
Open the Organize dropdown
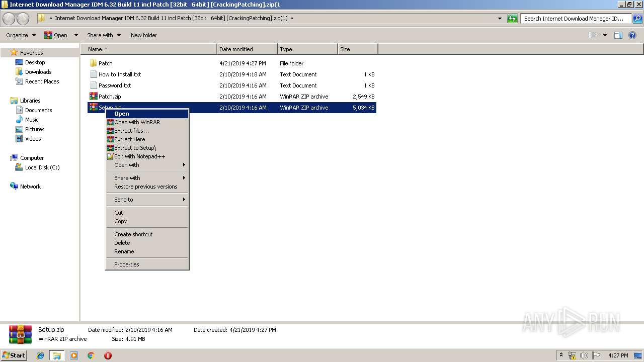click(x=21, y=35)
